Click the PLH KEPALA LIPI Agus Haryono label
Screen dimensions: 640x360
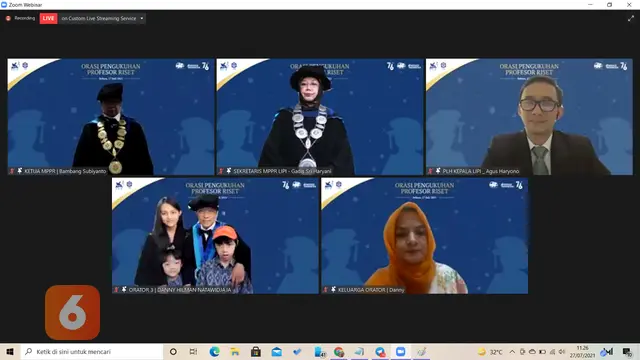click(x=473, y=171)
